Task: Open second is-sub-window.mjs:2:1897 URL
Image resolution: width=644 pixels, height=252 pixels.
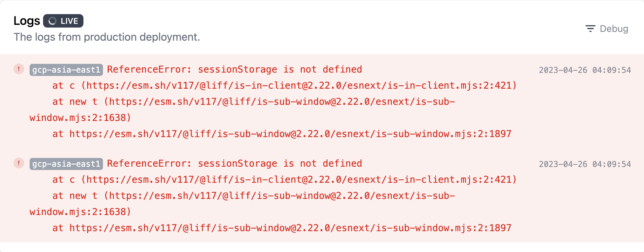Action: 290,228
